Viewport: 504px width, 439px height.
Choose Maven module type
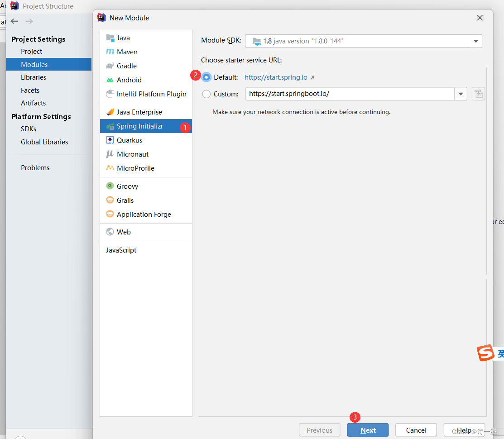[x=146, y=52]
